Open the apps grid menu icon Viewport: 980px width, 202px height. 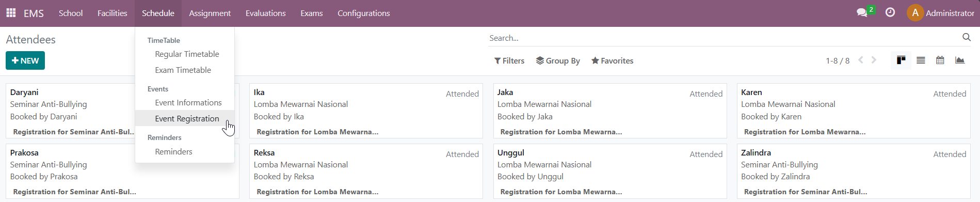(x=11, y=13)
